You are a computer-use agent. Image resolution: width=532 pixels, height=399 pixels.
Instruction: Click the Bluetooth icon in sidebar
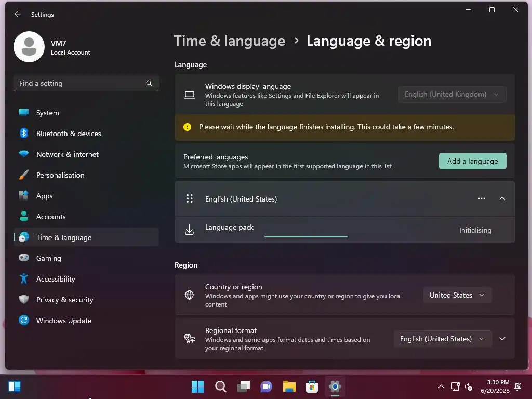click(x=24, y=133)
